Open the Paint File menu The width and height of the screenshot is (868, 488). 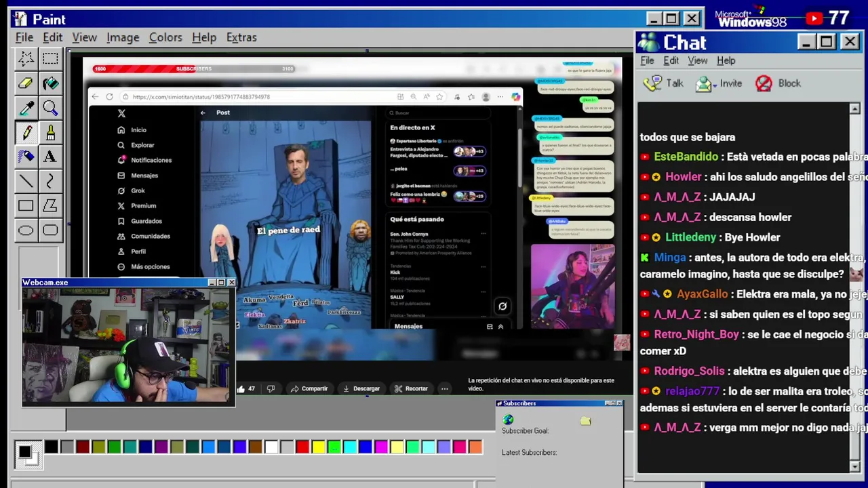tap(24, 37)
